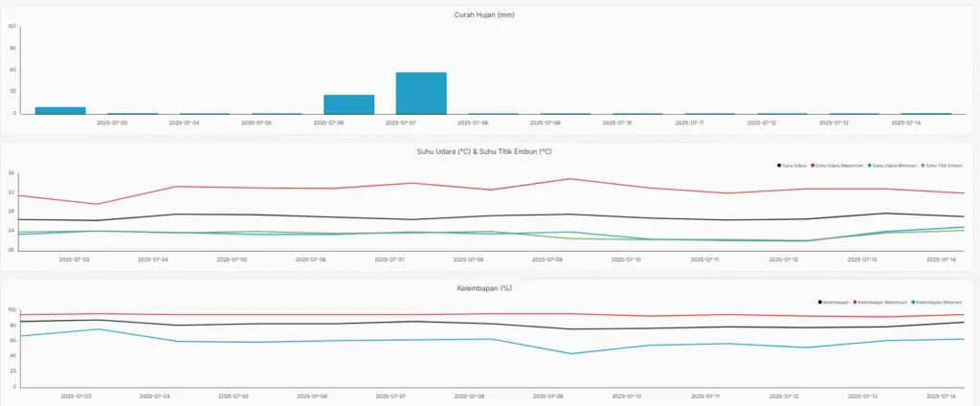Click the Suhu Udara & Suhu Titik Embun title

pos(489,151)
